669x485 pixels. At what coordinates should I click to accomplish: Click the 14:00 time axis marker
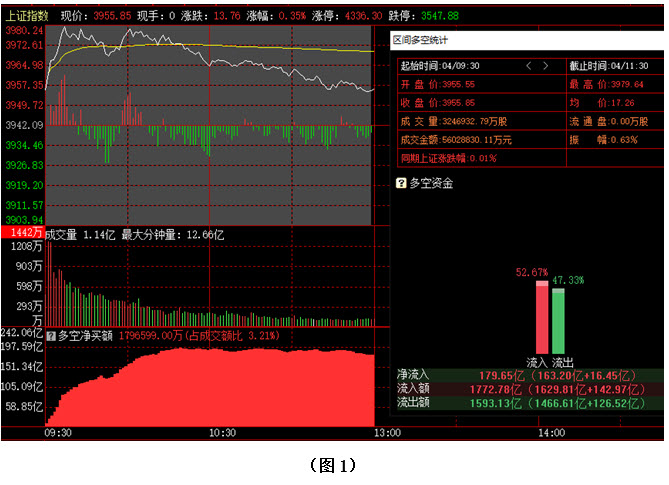coord(551,433)
